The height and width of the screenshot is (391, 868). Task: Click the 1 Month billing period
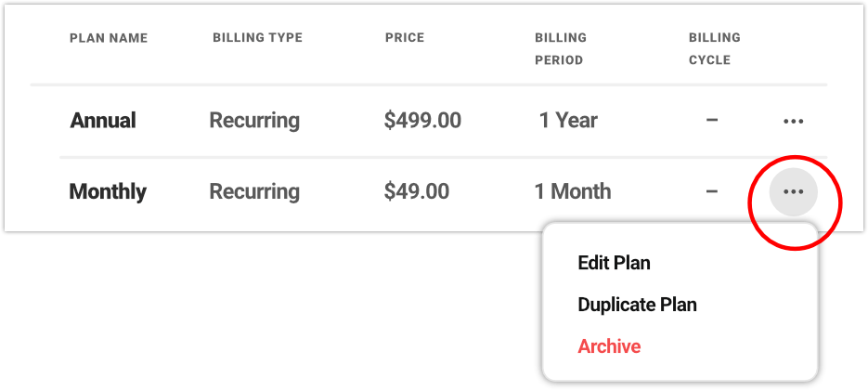point(573,192)
